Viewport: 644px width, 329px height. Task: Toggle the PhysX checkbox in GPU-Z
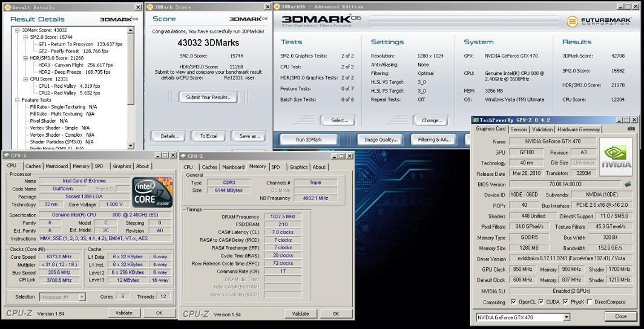click(565, 302)
